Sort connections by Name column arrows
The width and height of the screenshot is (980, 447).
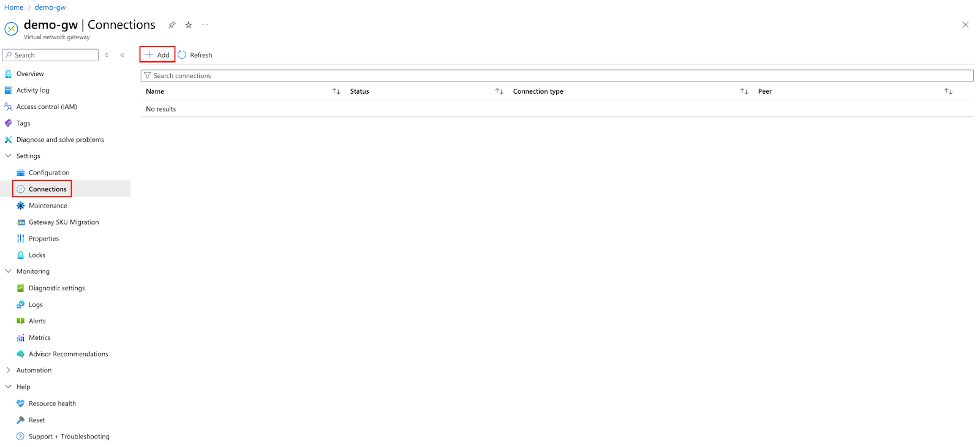click(336, 91)
